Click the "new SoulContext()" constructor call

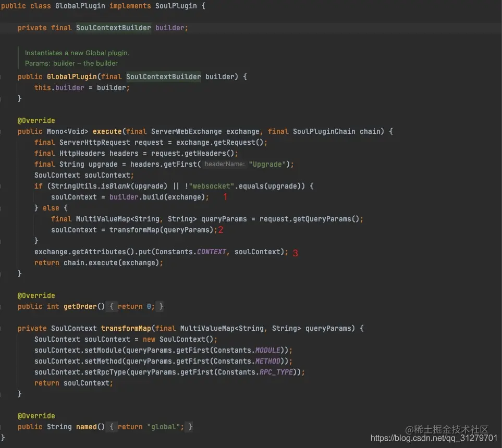[x=178, y=339]
